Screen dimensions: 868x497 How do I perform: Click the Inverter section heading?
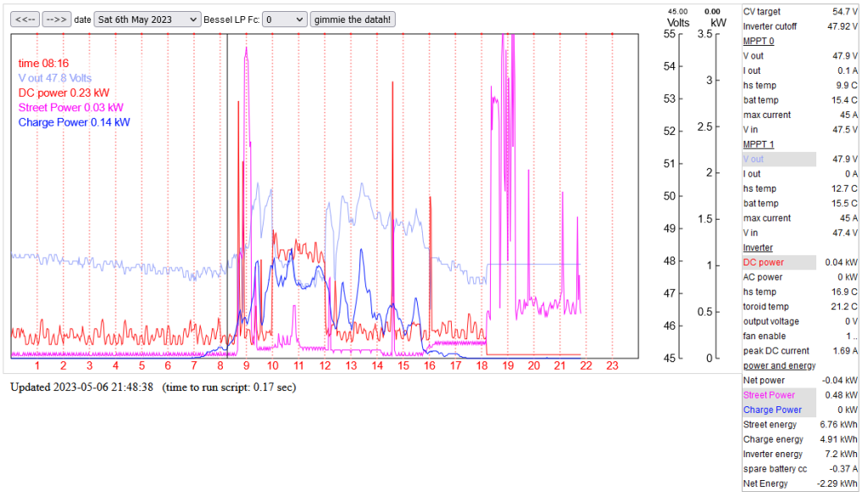pos(757,248)
